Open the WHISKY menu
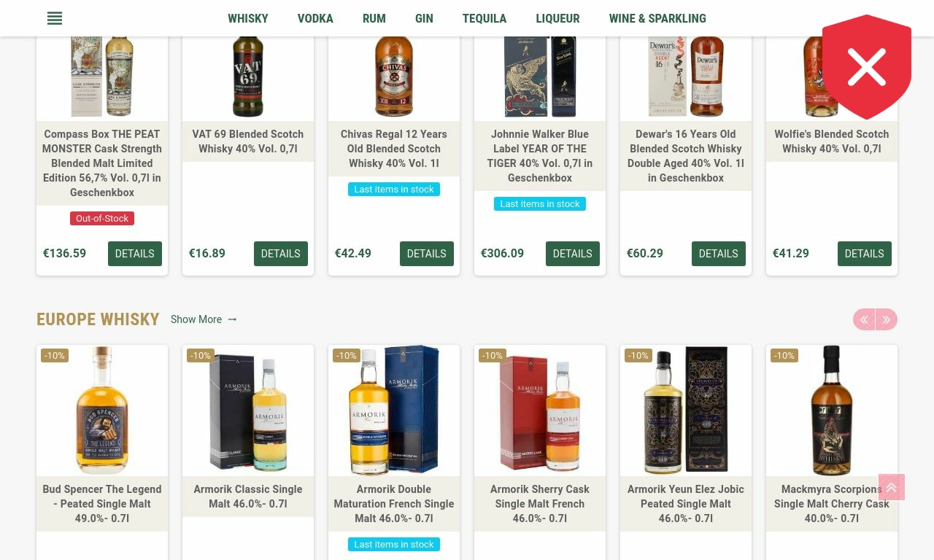The height and width of the screenshot is (560, 934). (x=248, y=18)
